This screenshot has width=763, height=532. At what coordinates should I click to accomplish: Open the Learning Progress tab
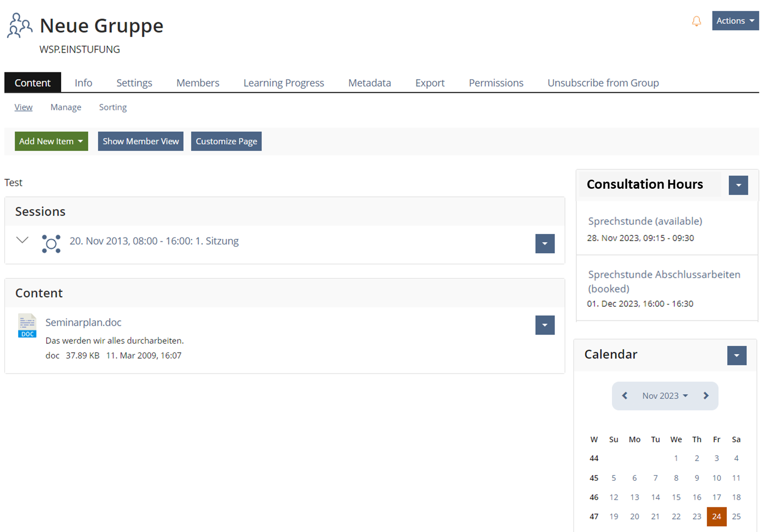(284, 83)
